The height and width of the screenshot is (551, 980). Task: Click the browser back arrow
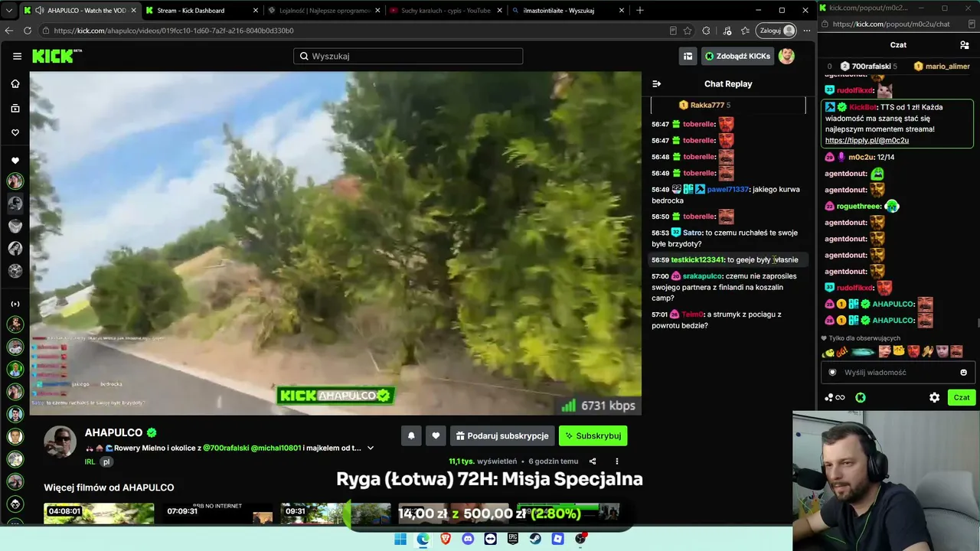coord(9,31)
